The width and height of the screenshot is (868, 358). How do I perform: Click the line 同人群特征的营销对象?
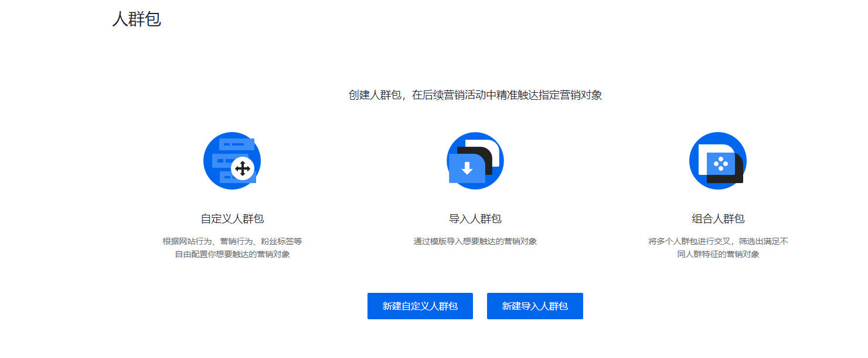pos(718,255)
